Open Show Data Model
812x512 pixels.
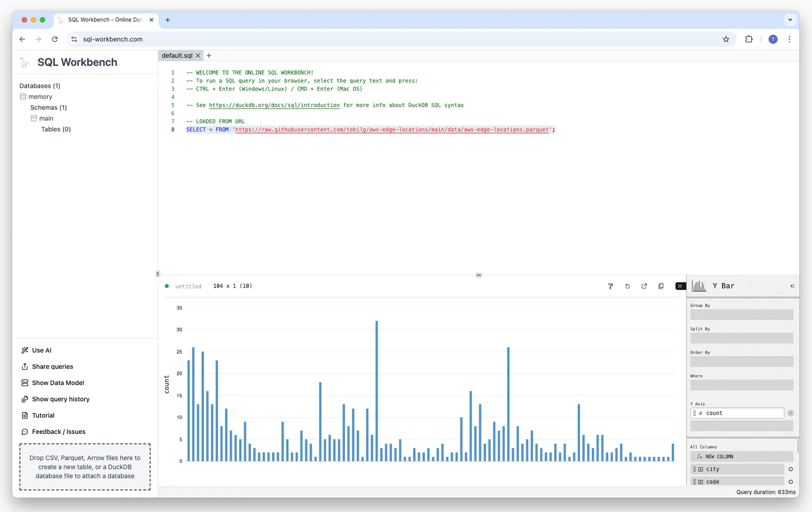pos(53,383)
